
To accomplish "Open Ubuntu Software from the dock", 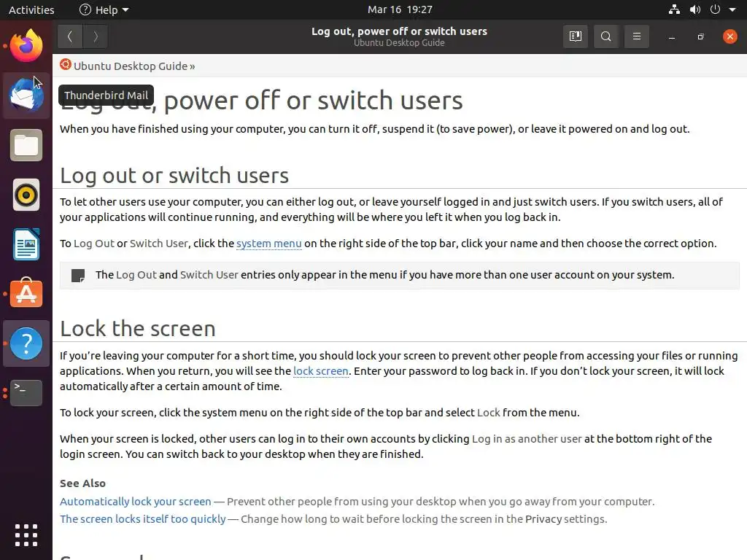I will tap(26, 294).
